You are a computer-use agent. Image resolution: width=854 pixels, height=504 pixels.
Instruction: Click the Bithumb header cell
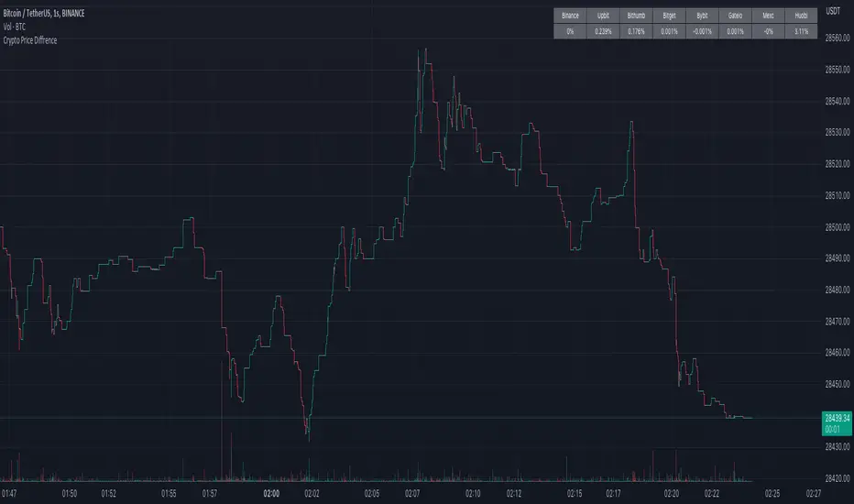tap(636, 16)
